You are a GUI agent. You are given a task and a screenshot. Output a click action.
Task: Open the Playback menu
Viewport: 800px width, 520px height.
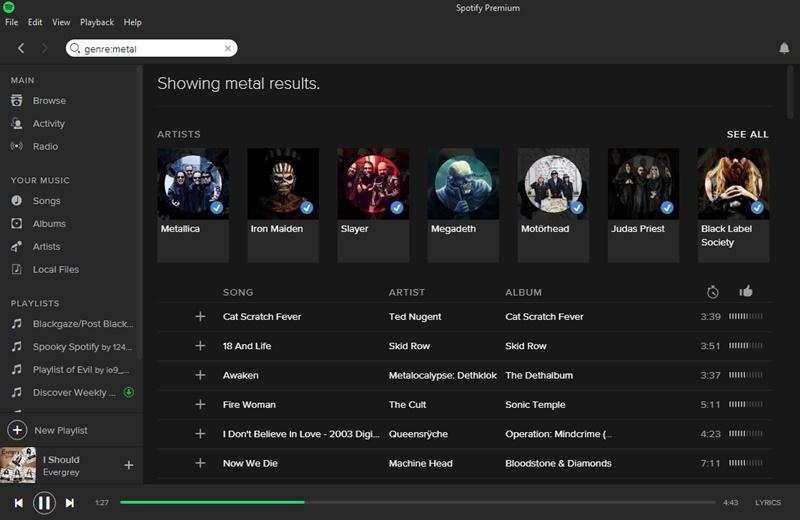pyautogui.click(x=96, y=22)
